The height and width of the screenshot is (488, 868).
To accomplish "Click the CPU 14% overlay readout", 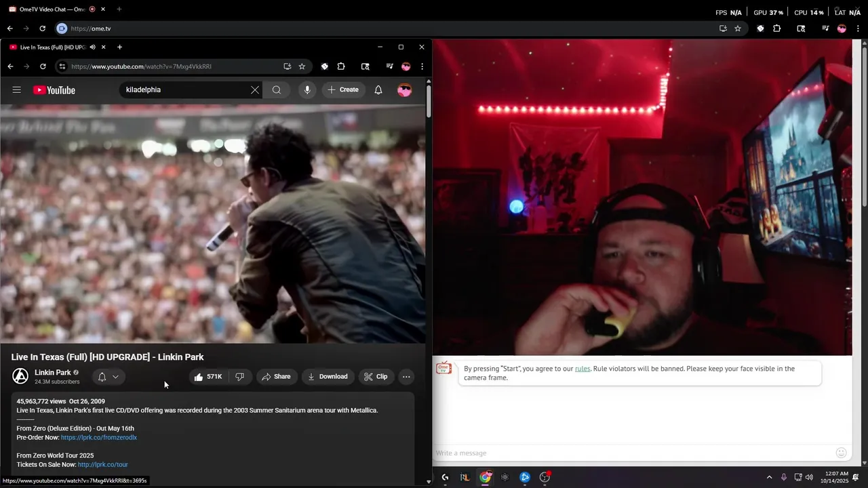I will 809,12.
